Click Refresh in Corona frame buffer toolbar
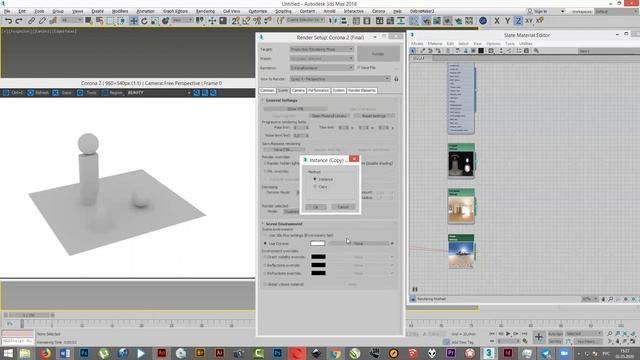Screen dimensions: 640x360 [39, 93]
